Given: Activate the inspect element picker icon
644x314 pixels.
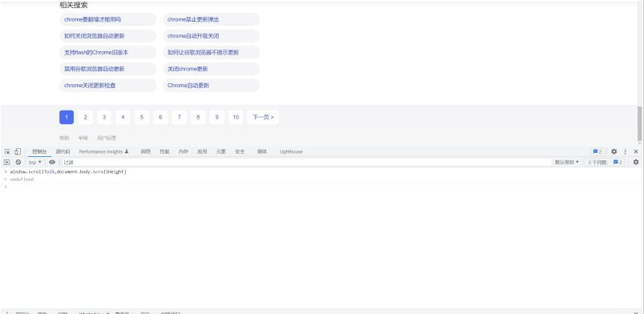Looking at the screenshot, I should pyautogui.click(x=7, y=151).
